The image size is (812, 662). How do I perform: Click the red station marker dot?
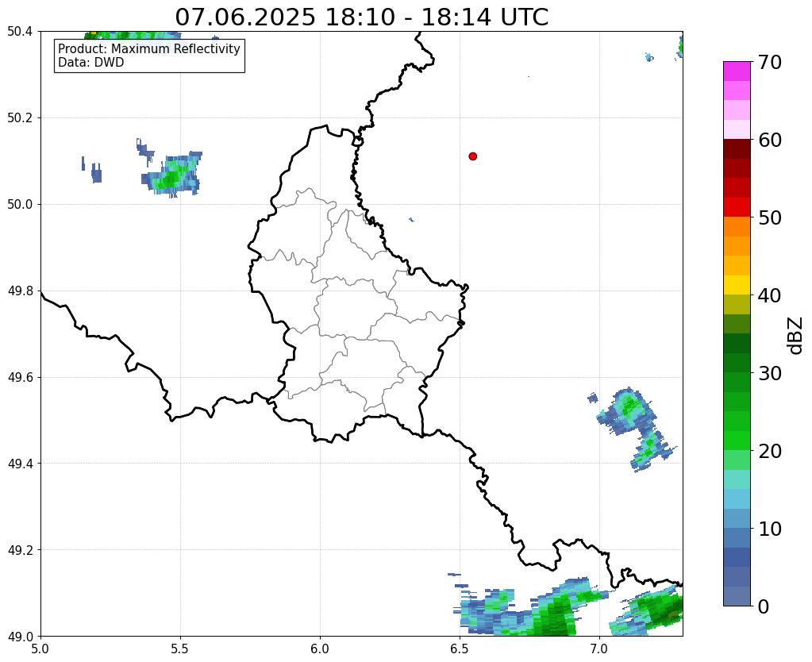472,156
